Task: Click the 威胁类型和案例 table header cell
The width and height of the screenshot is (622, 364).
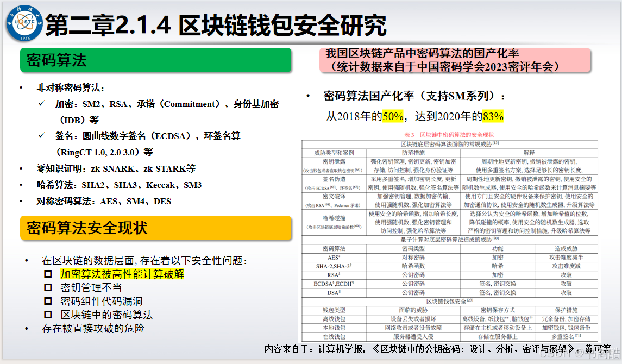Action: point(334,153)
